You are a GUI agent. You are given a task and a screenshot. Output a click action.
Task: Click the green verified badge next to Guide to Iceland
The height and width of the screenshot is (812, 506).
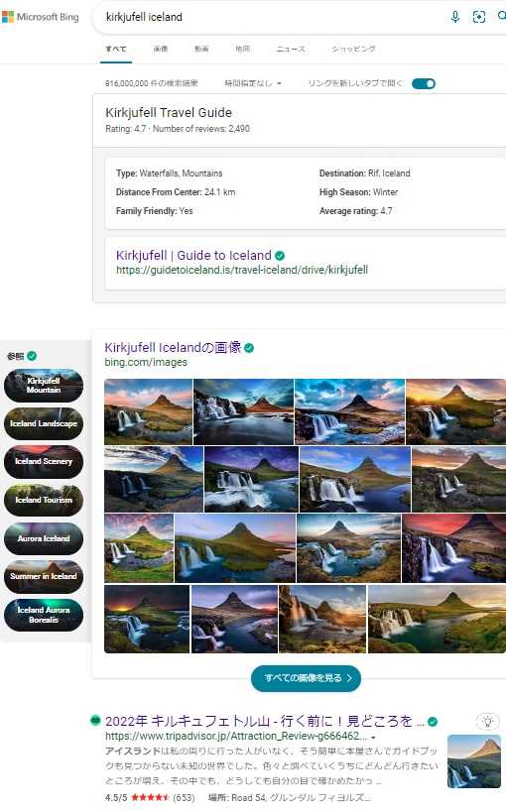click(x=280, y=256)
